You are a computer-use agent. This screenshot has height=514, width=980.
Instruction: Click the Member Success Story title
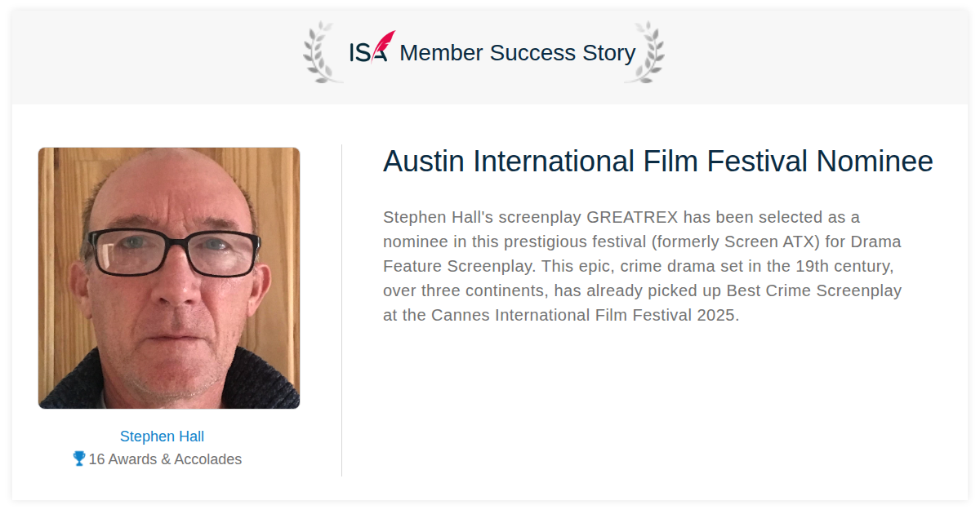[x=517, y=53]
